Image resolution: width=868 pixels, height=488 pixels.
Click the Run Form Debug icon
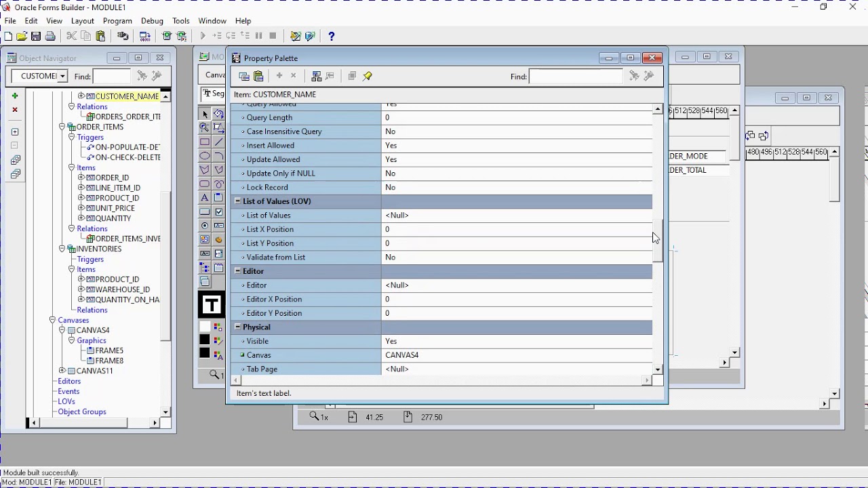click(181, 36)
